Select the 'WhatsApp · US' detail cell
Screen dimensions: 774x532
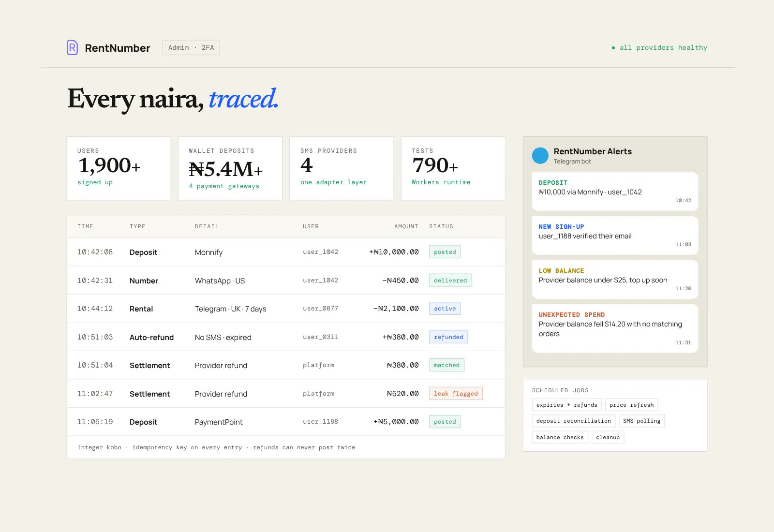click(220, 281)
